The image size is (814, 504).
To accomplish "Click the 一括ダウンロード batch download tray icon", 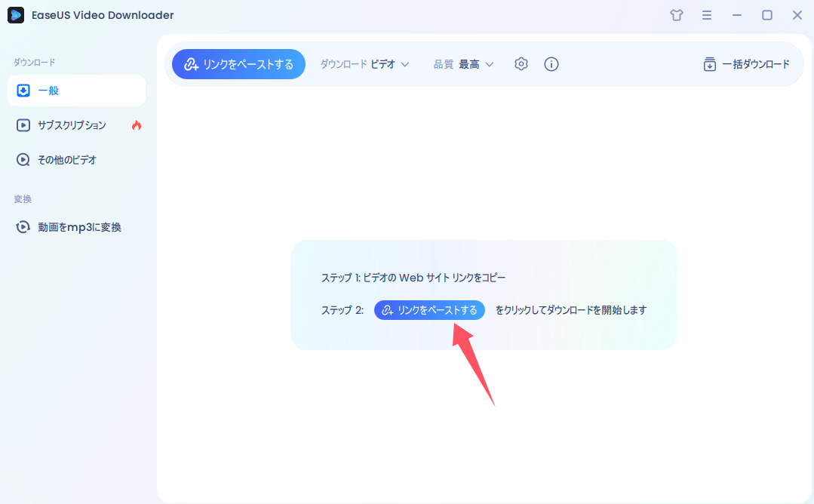I will [x=709, y=64].
